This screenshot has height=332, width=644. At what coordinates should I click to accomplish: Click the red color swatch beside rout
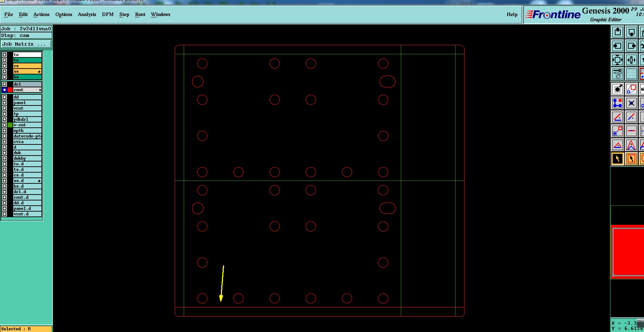(x=10, y=90)
